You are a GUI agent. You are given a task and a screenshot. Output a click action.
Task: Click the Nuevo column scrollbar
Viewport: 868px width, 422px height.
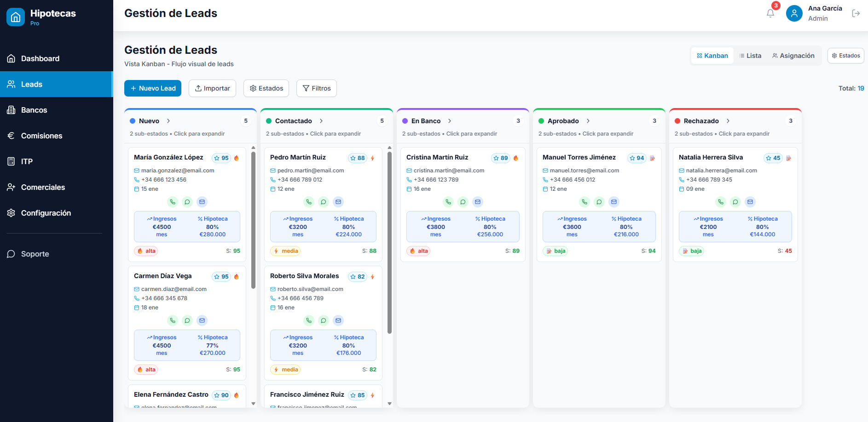pos(253,221)
